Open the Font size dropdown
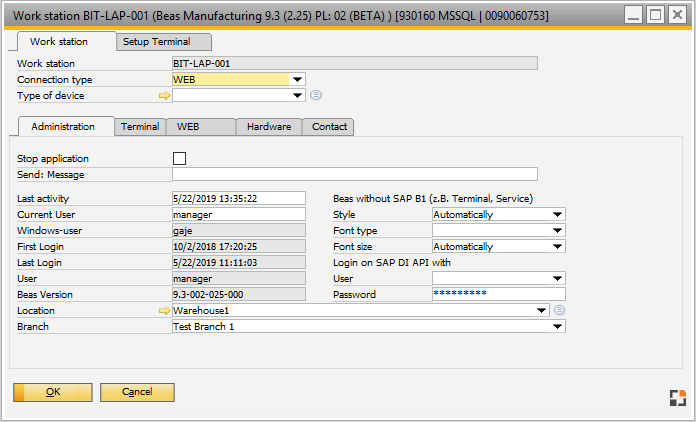 (x=558, y=247)
